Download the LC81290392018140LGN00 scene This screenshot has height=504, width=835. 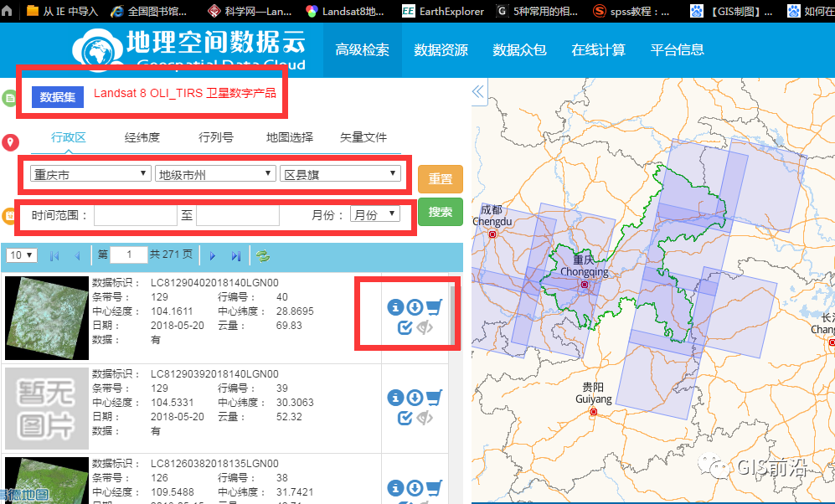415,398
